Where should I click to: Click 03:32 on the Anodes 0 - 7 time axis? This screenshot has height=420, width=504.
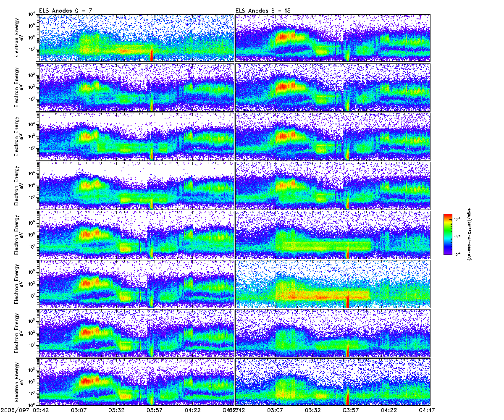[116, 409]
